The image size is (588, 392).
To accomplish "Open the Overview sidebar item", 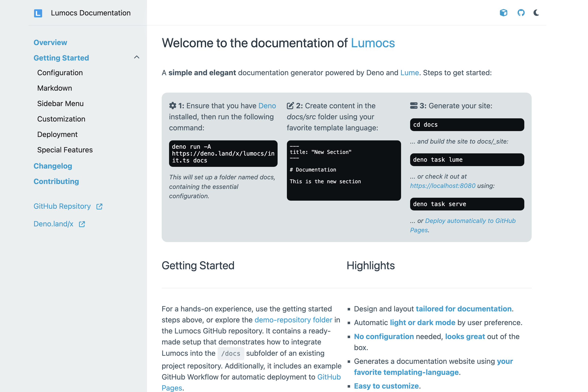I will click(50, 42).
